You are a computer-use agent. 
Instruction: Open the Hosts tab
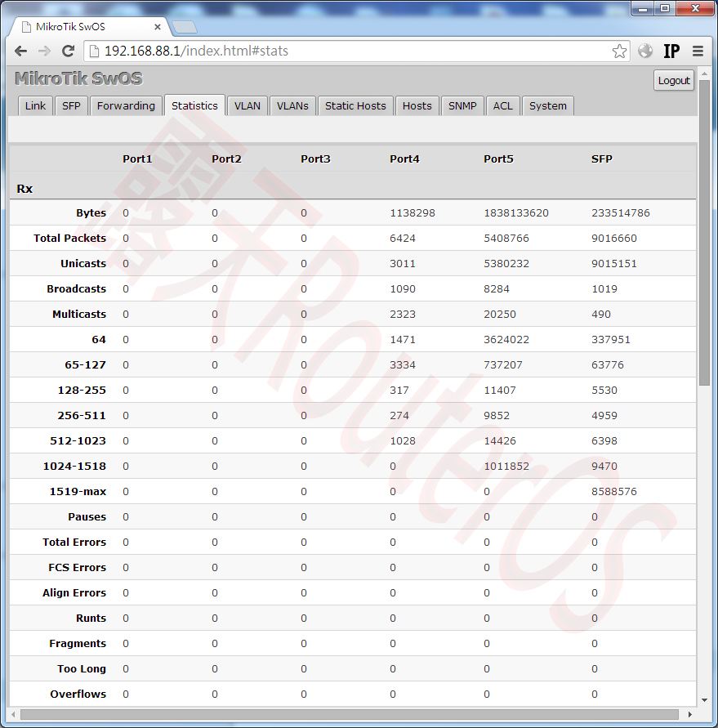pos(417,106)
